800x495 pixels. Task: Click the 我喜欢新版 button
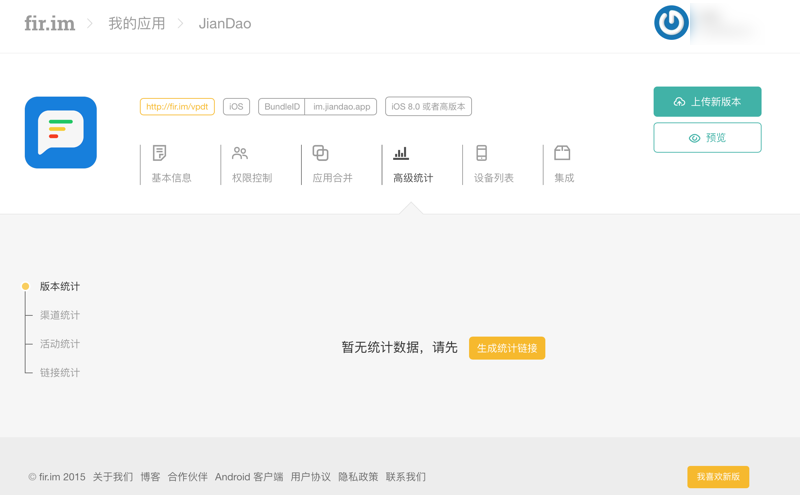[718, 477]
